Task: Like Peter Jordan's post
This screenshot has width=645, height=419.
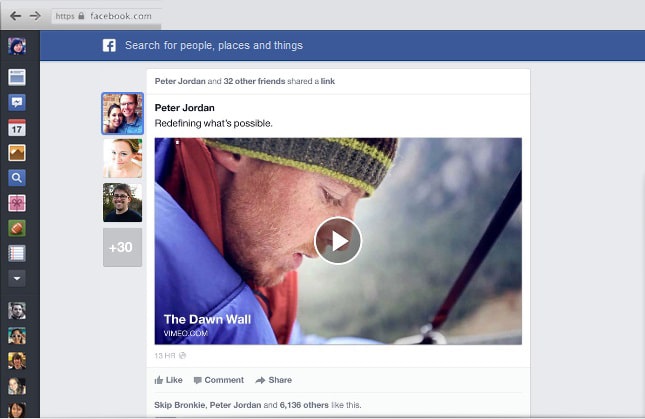Action: coord(168,380)
